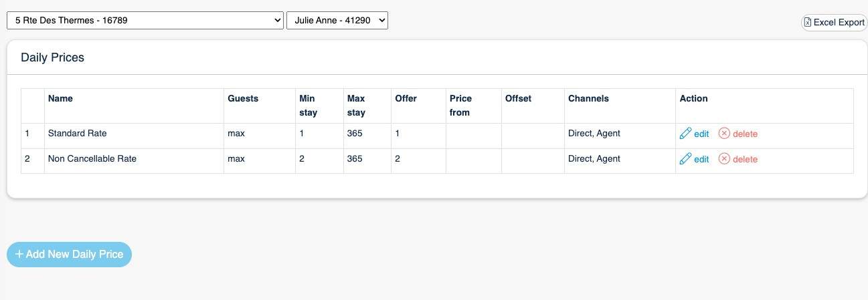The width and height of the screenshot is (868, 300).
Task: Click the Direct, Agent cell in Standard Rate row
Action: point(594,134)
